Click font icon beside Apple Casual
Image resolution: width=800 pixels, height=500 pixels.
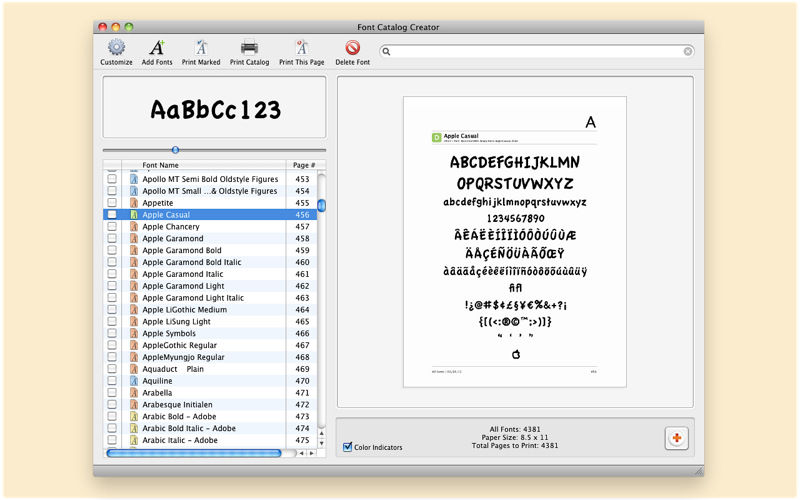pyautogui.click(x=134, y=215)
